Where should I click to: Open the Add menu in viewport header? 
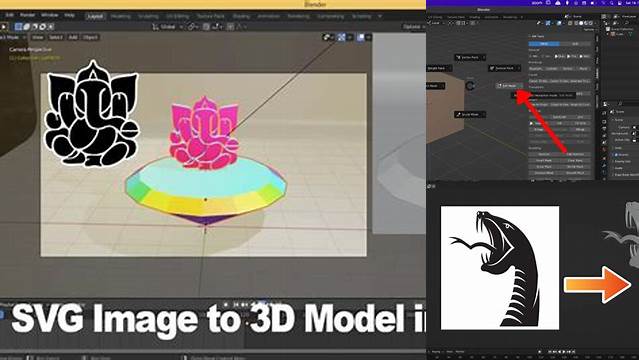click(73, 38)
